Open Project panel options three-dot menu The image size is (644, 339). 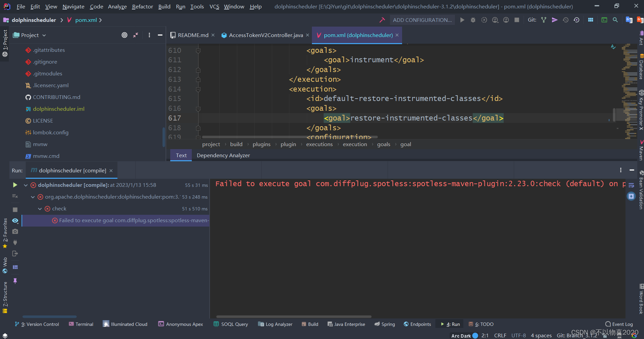pyautogui.click(x=149, y=35)
